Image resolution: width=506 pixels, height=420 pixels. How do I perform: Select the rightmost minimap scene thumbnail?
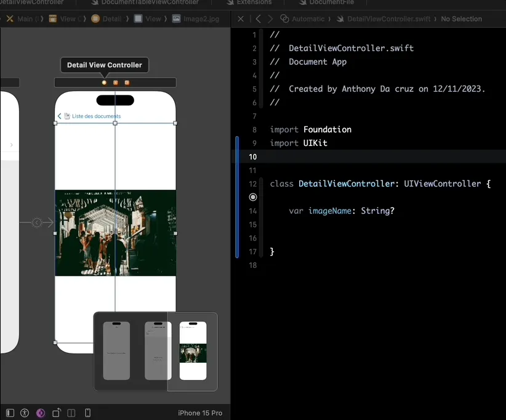tap(193, 350)
